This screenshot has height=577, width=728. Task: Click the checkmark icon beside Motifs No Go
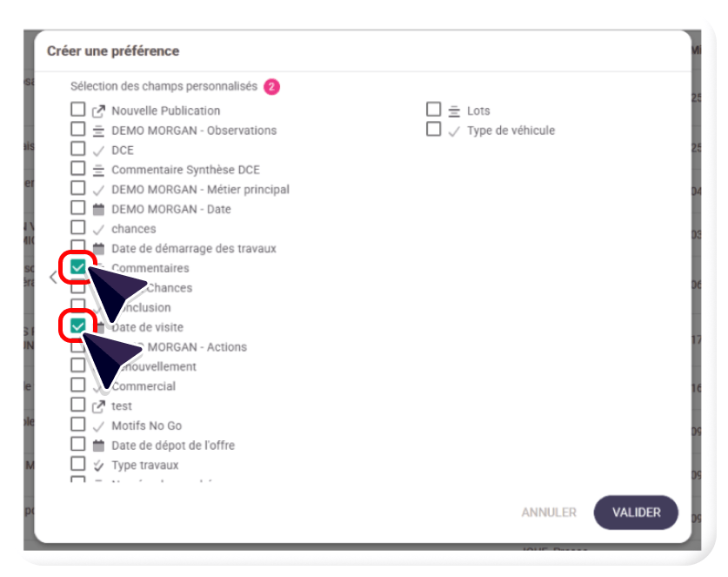(x=98, y=426)
